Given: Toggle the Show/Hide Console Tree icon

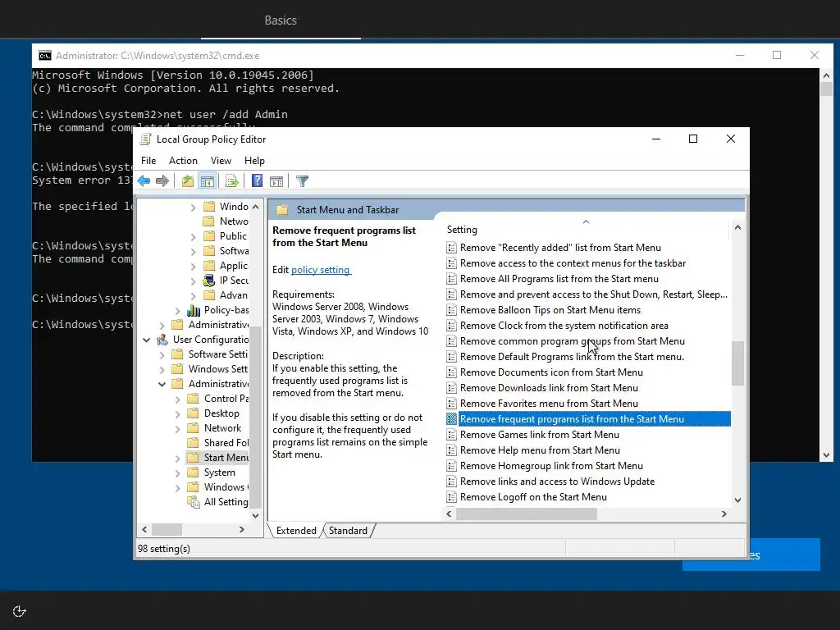Looking at the screenshot, I should pos(208,181).
